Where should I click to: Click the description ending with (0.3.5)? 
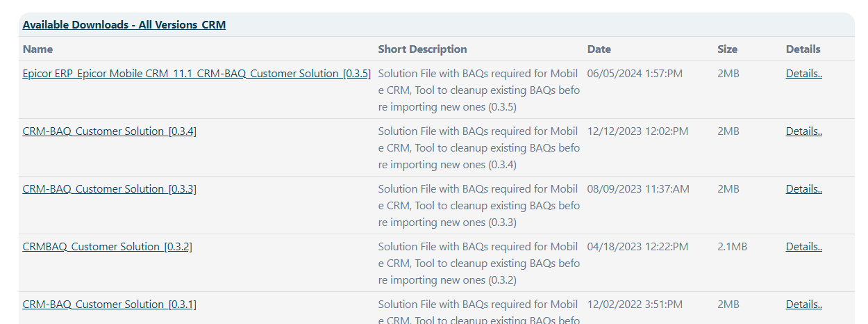[x=479, y=90]
